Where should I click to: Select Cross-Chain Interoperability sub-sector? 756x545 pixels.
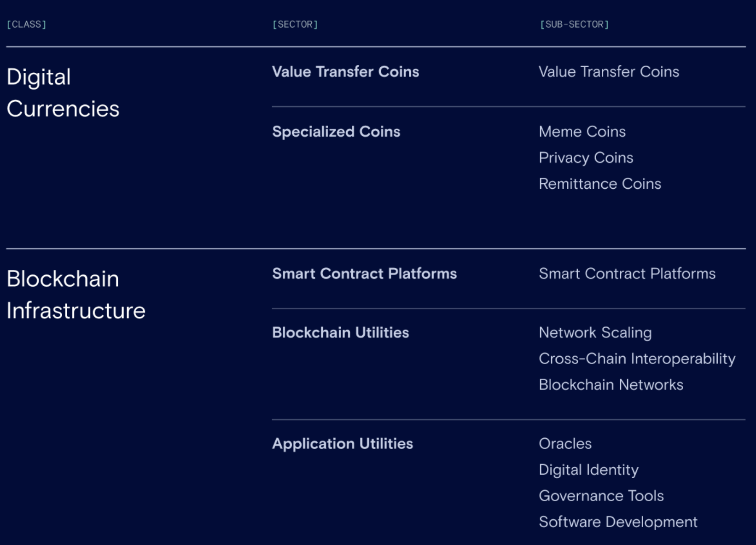(x=637, y=359)
